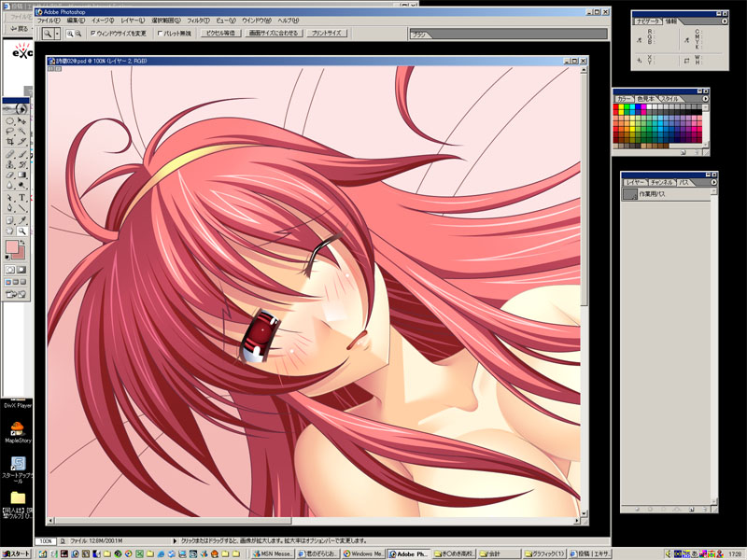Viewport: 747px width, 560px height.
Task: Select the History Brush tool
Action: pyautogui.click(x=21, y=165)
